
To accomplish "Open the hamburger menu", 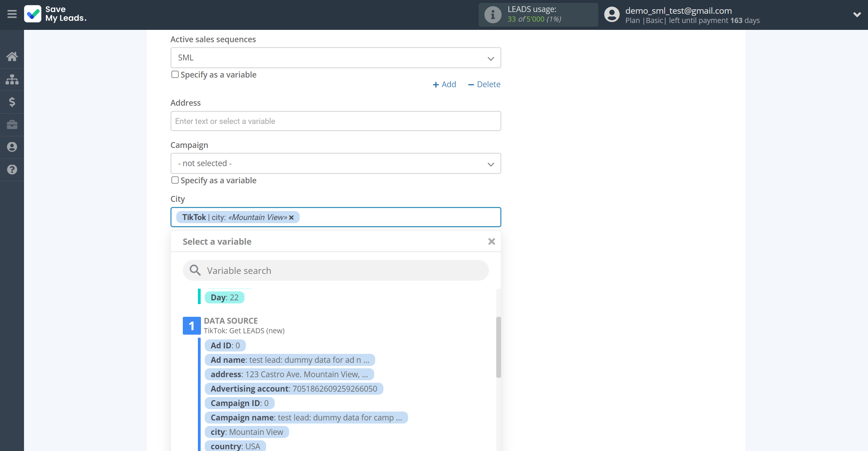I will click(x=12, y=14).
